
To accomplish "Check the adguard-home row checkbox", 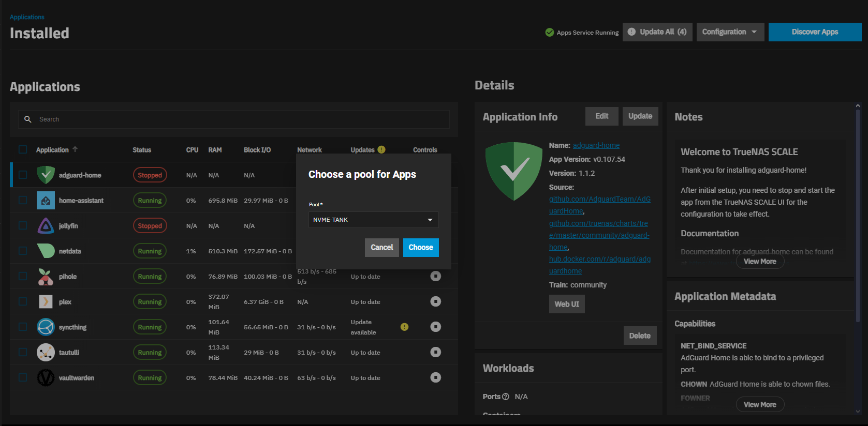I will coord(23,175).
